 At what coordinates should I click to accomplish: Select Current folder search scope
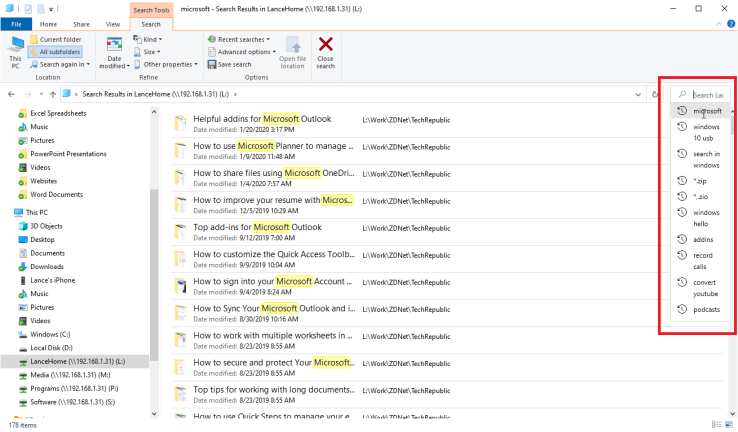[56, 40]
